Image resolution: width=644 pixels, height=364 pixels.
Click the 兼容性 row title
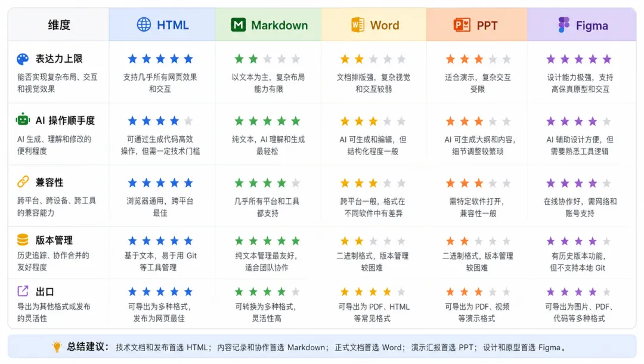[x=49, y=182]
